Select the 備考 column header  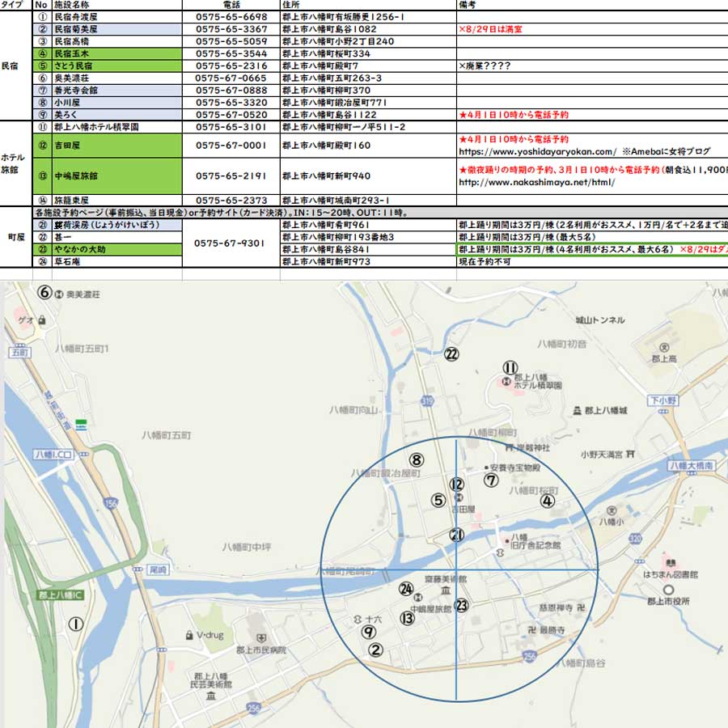592,5
